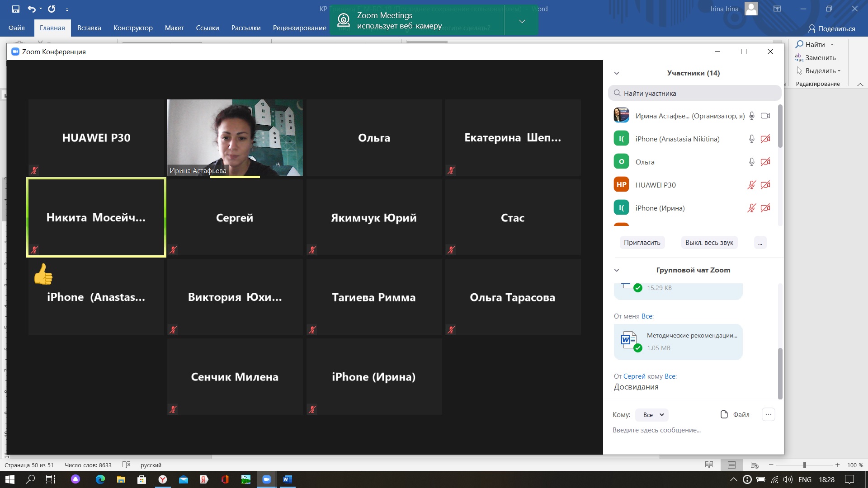Click Irina Irina account avatar
The height and width of the screenshot is (488, 868).
point(751,9)
